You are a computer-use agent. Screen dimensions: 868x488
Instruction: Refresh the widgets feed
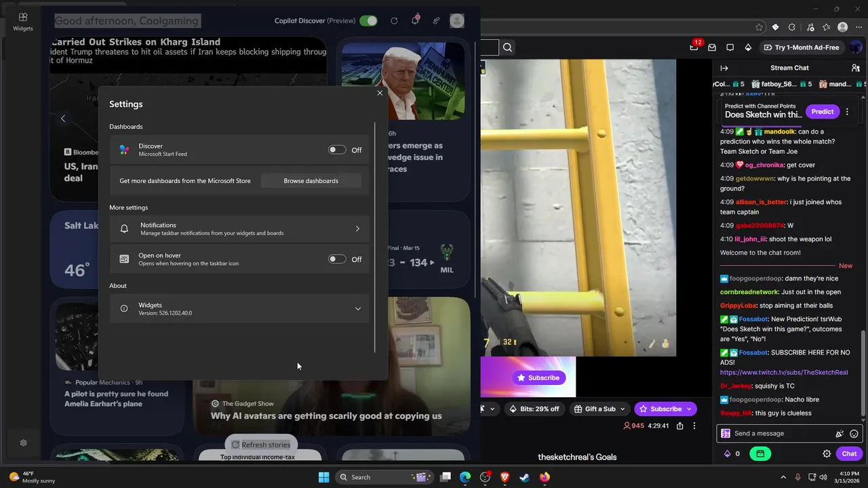point(394,21)
